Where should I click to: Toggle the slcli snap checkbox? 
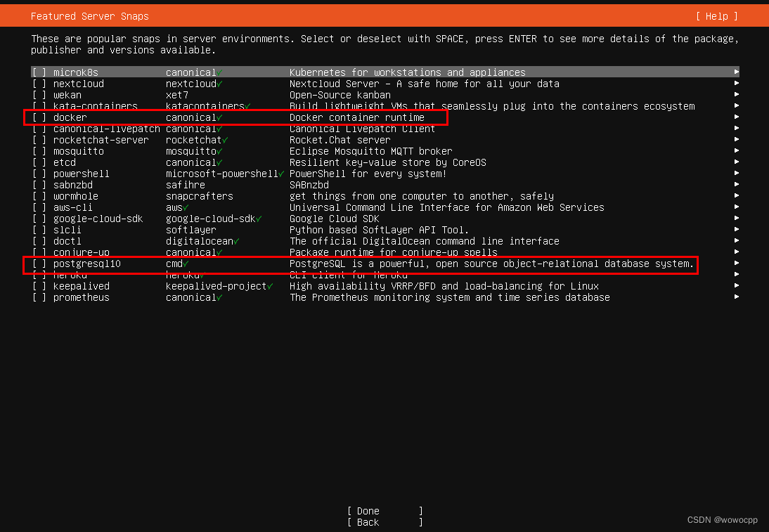pos(39,231)
